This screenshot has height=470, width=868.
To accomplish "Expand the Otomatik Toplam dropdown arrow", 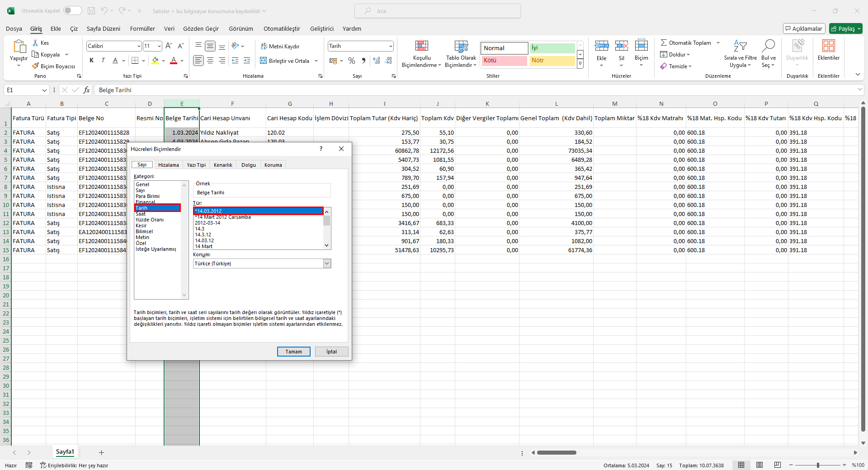I will (718, 43).
